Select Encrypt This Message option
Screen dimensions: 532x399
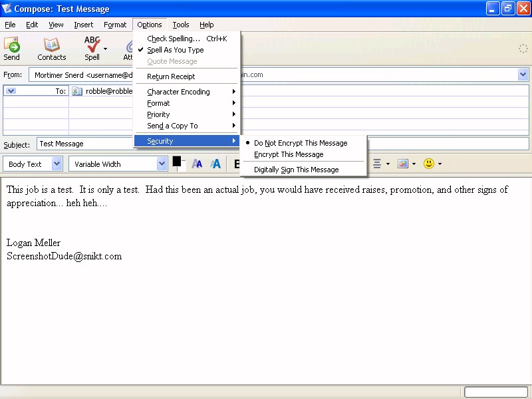(x=303, y=154)
